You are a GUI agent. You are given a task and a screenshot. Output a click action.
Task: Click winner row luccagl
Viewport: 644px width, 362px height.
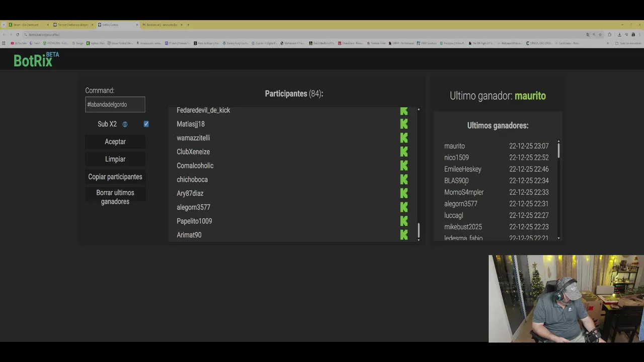496,215
